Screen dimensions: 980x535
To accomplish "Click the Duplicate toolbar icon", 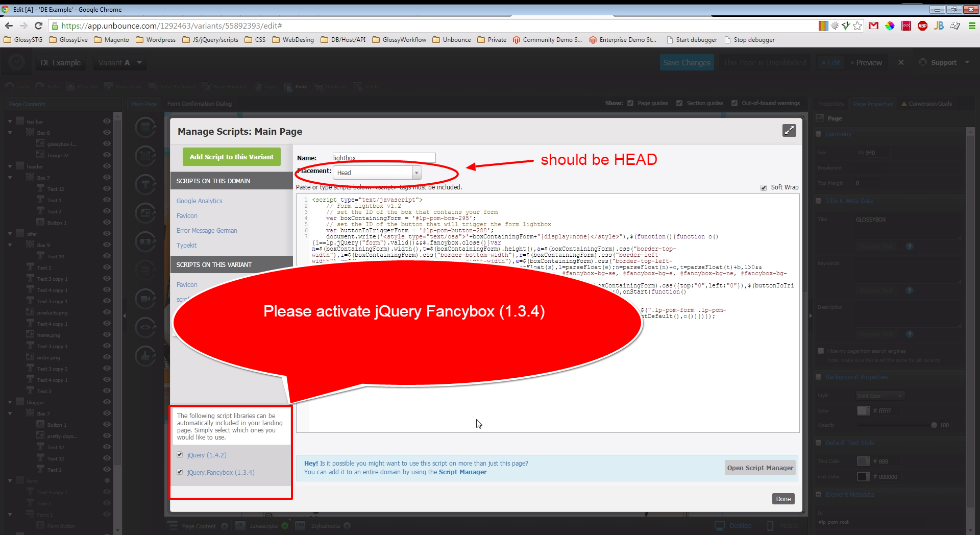I will coord(319,86).
